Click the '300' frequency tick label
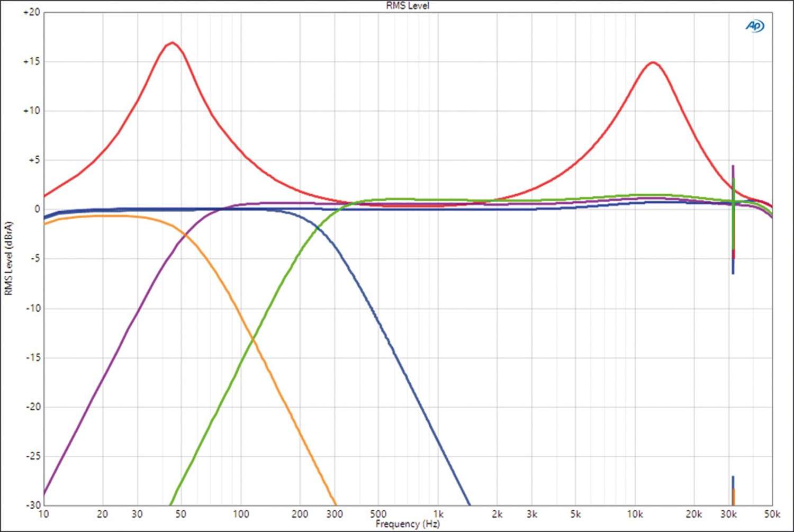Image resolution: width=794 pixels, height=532 pixels. (x=335, y=514)
